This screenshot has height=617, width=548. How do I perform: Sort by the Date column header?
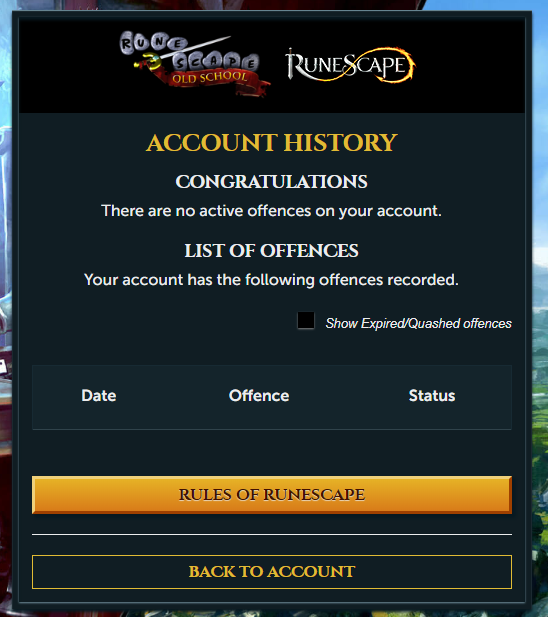point(99,395)
